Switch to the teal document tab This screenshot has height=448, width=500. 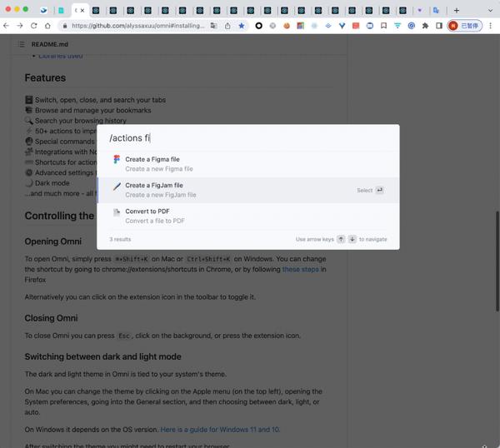[x=61, y=11]
